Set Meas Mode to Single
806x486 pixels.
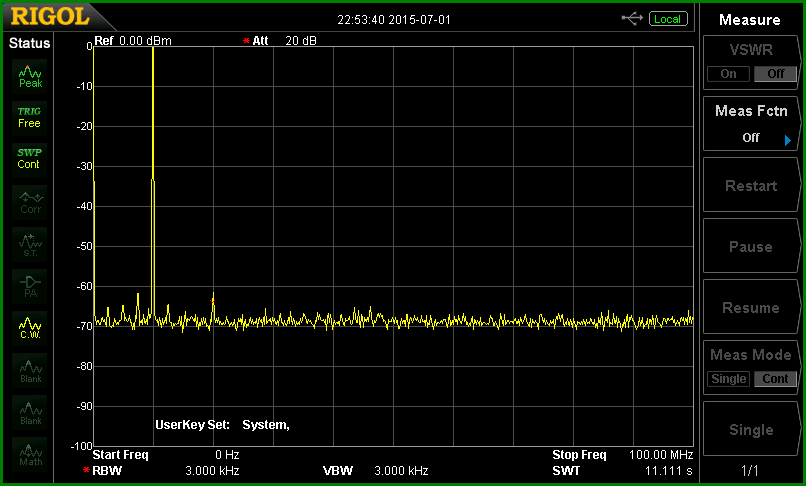tap(728, 379)
